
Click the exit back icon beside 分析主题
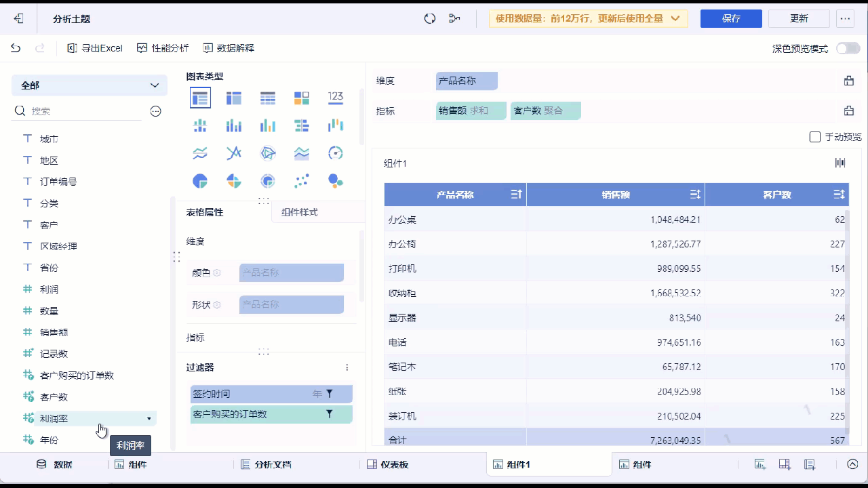(18, 19)
